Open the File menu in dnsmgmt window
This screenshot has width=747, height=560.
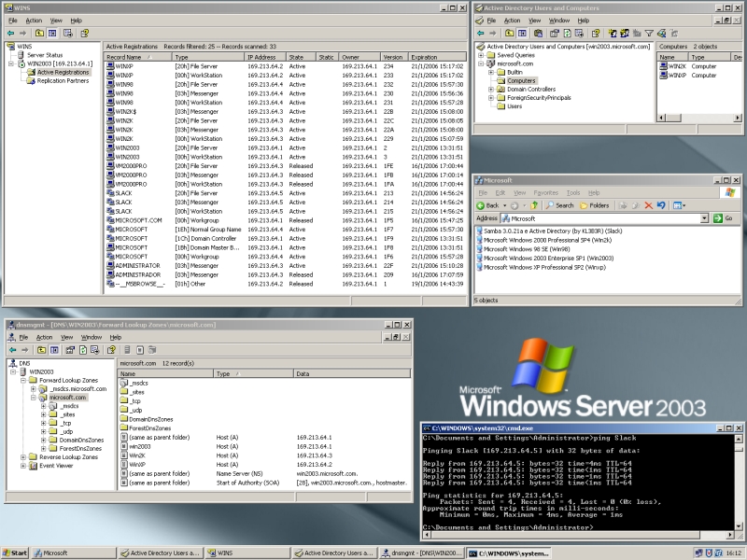(x=23, y=337)
